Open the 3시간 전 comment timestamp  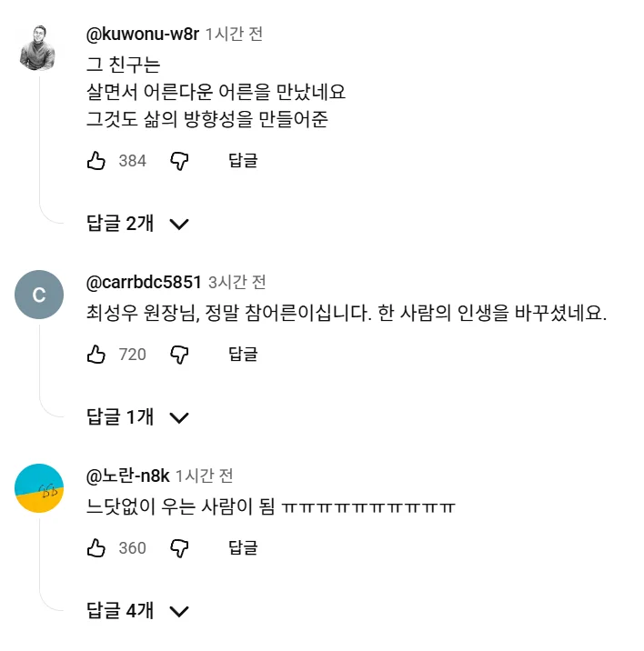click(236, 282)
